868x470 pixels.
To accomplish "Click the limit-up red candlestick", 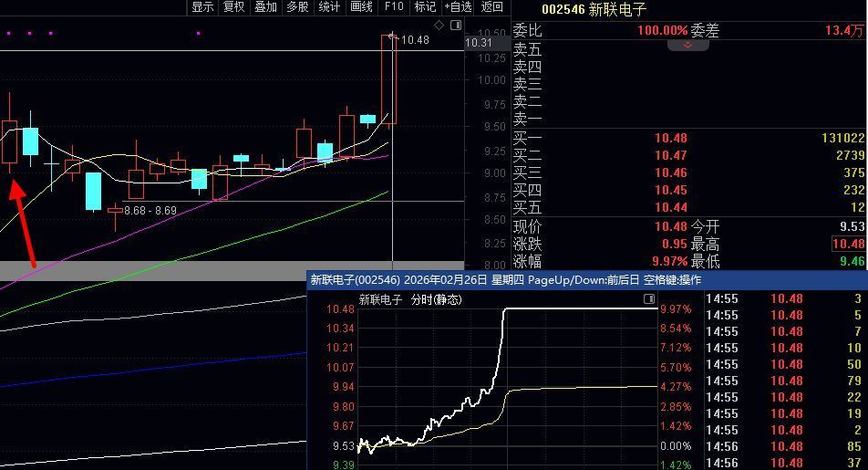I will coord(388,79).
